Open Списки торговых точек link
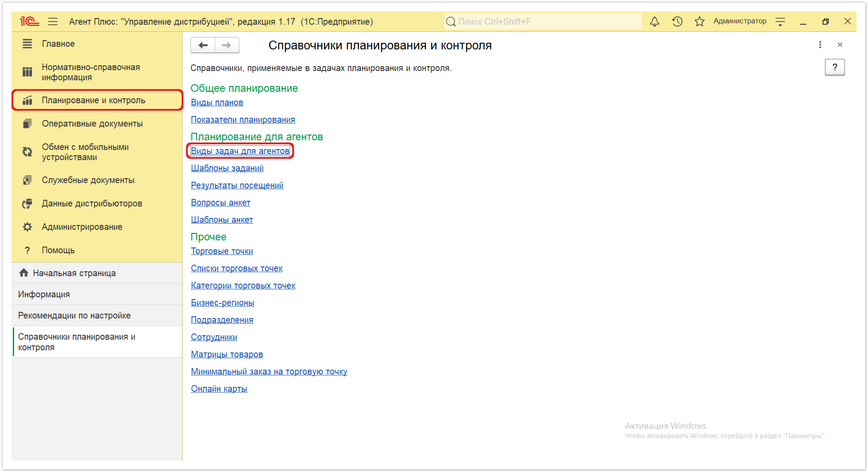Viewport: 868px width, 472px height. click(x=237, y=268)
